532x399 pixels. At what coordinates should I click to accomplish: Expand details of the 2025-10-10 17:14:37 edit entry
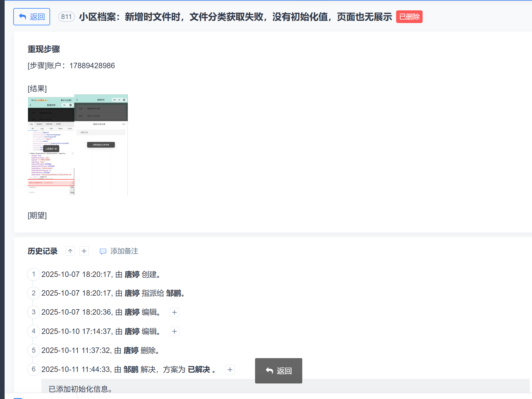coord(174,331)
